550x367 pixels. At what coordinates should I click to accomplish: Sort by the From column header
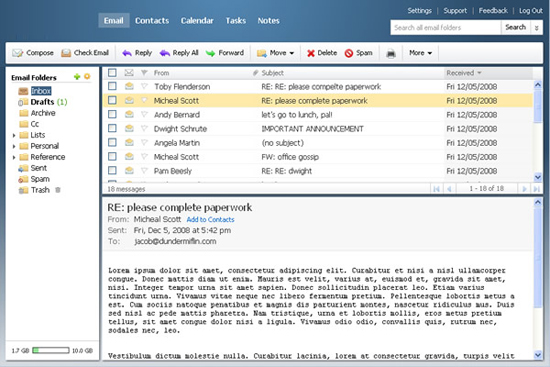coord(161,73)
